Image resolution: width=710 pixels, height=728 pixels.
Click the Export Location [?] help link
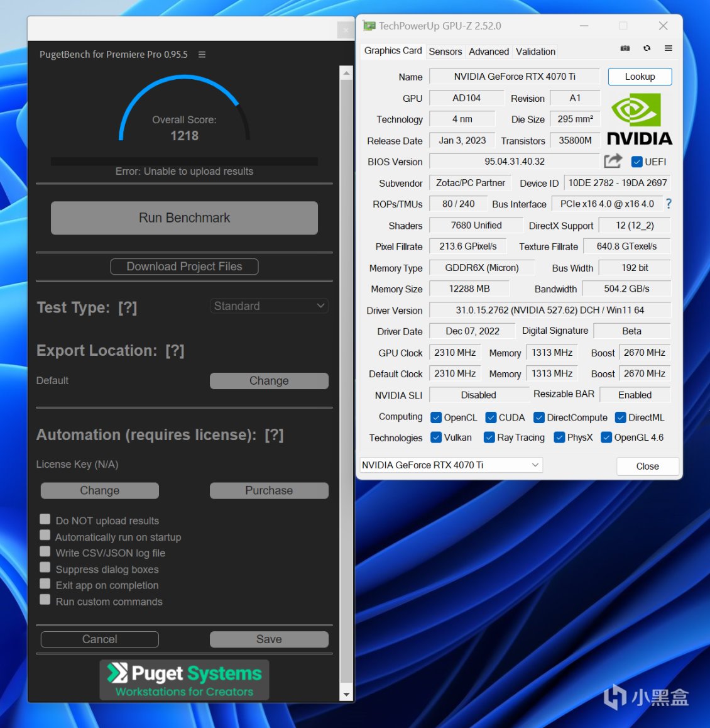pos(175,351)
